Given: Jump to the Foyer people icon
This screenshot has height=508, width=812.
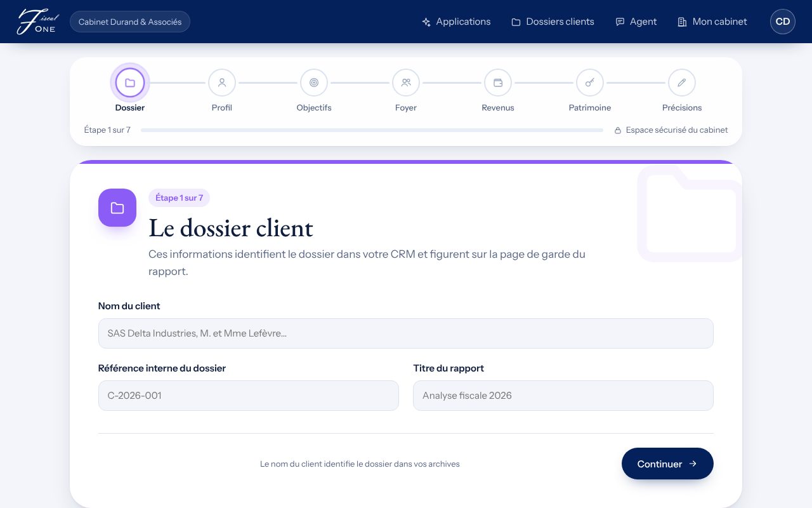Looking at the screenshot, I should (x=406, y=83).
